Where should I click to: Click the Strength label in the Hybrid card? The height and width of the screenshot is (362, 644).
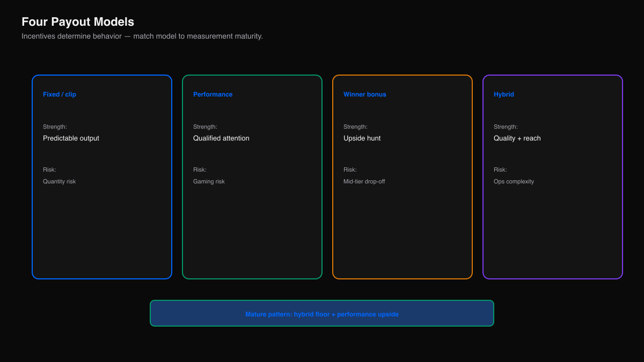click(x=506, y=127)
